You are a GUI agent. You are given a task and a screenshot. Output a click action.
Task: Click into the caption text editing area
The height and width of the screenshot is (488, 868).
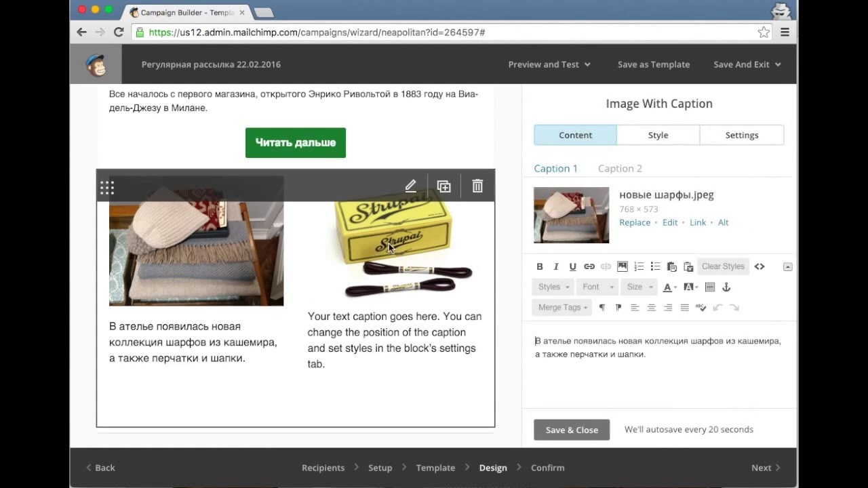point(658,366)
